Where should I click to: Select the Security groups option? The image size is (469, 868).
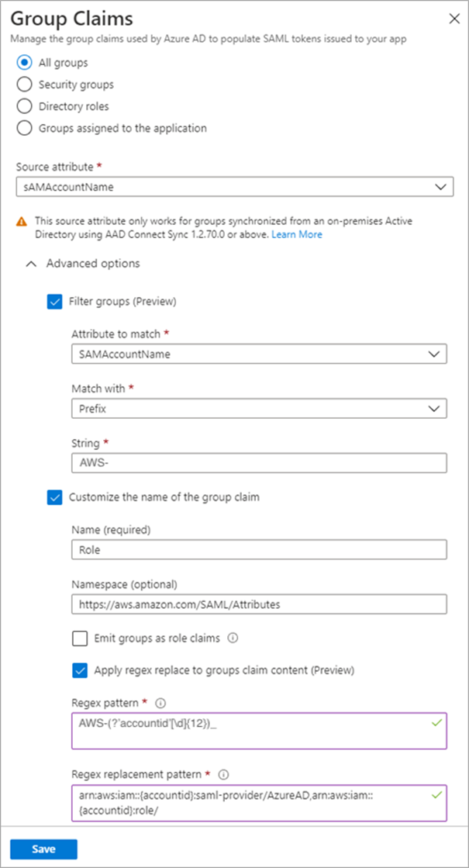tap(24, 85)
